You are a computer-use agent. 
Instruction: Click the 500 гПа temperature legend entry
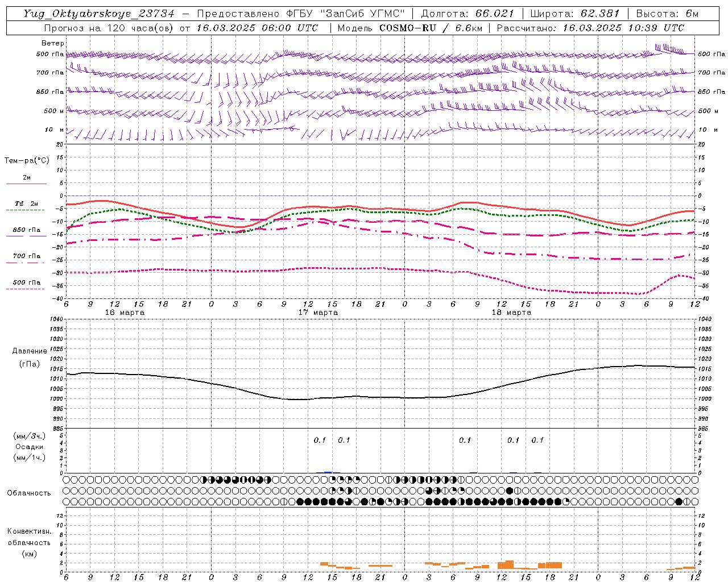pyautogui.click(x=27, y=282)
